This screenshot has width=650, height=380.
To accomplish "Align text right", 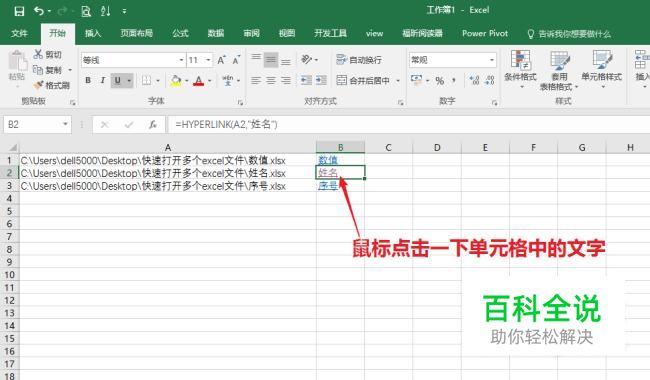I will tap(286, 80).
